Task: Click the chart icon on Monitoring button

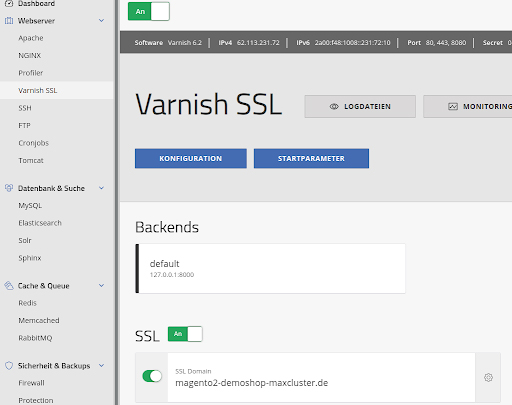Action: [x=453, y=106]
